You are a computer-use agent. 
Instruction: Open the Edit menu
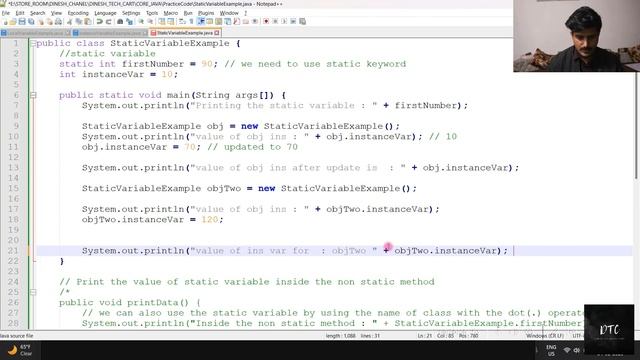(20, 13)
